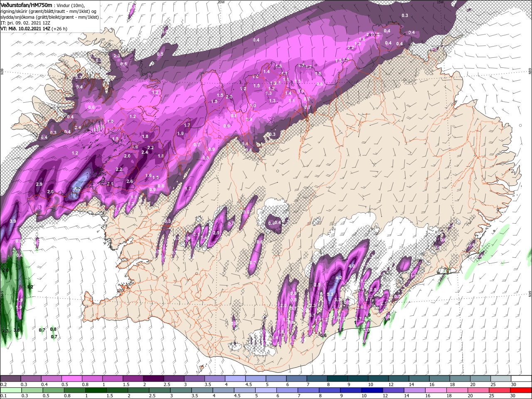The image size is (532, 399).
Task: Pick the pale grey snow swatch between 25 and 30
Action: point(501,379)
